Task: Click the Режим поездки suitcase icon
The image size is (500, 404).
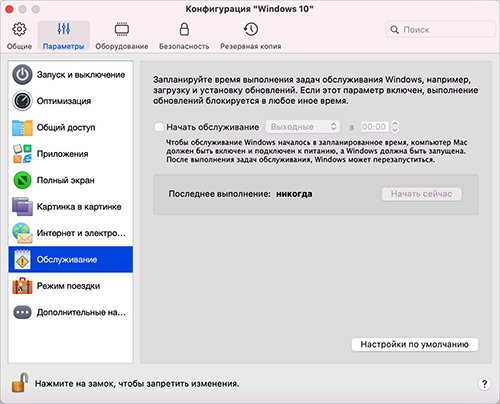Action: [22, 286]
